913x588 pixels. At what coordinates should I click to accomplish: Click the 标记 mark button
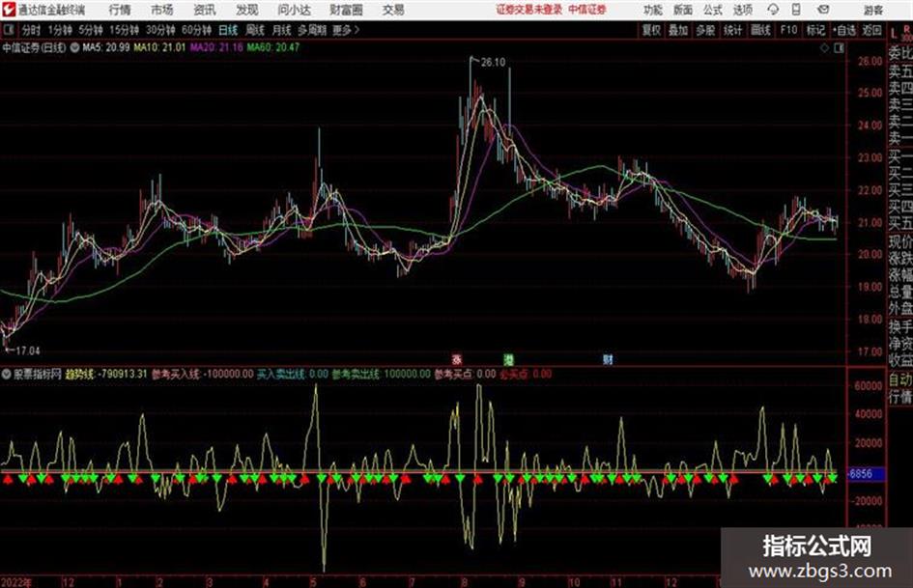click(x=815, y=30)
